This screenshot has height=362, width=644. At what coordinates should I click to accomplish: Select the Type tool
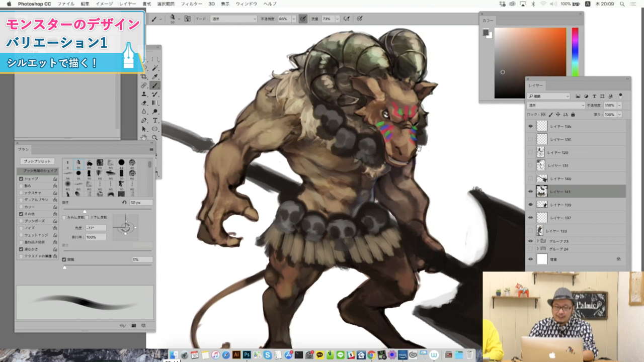[x=155, y=121]
